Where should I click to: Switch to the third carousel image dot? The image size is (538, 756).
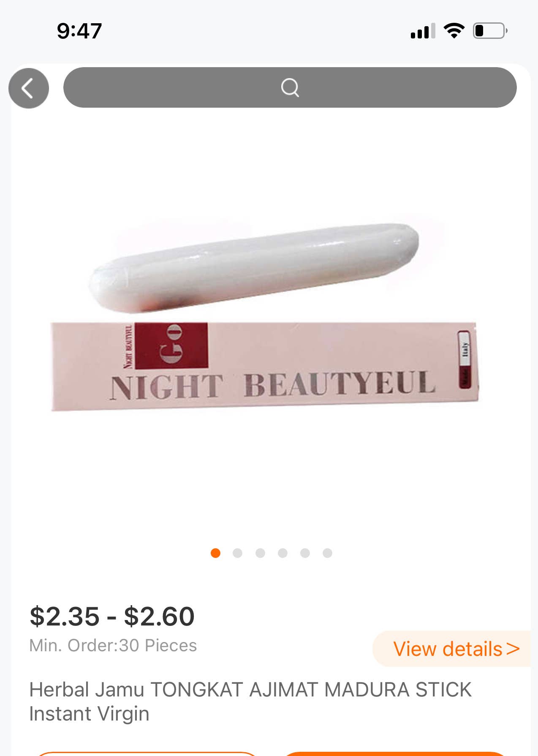[260, 553]
